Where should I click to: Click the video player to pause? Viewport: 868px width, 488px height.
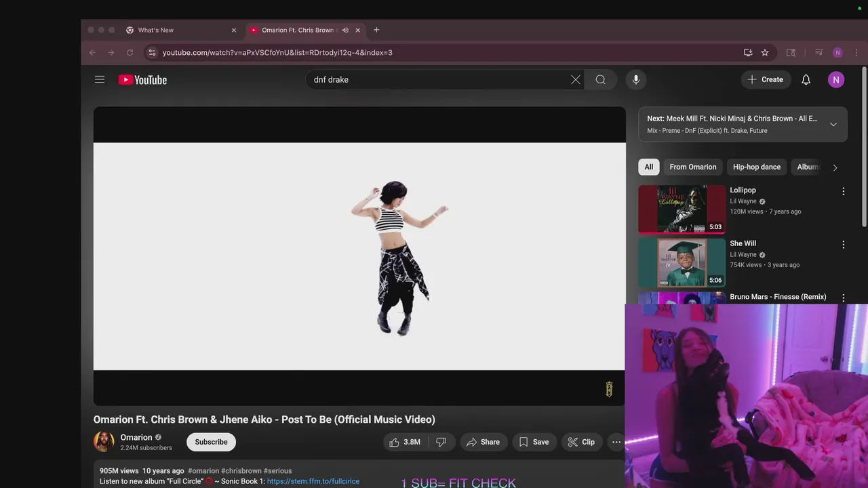[359, 256]
